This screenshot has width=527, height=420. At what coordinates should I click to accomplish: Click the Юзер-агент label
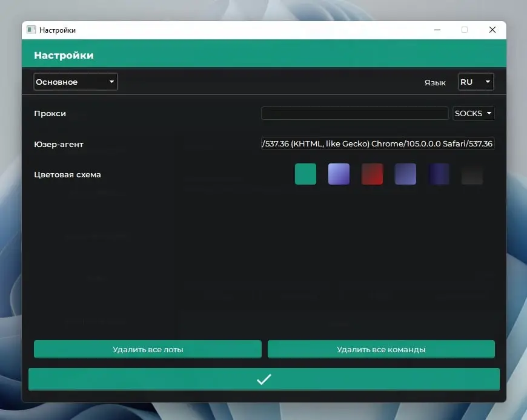pos(59,145)
